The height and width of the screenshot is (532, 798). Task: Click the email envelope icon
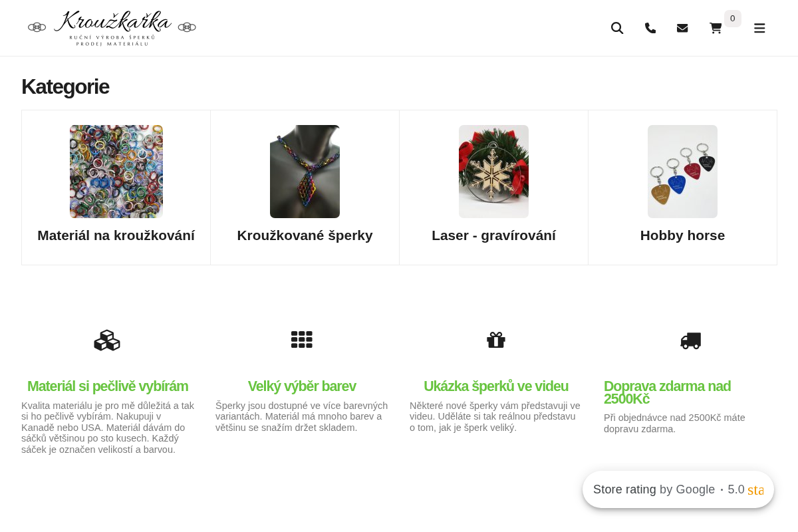[x=682, y=28]
